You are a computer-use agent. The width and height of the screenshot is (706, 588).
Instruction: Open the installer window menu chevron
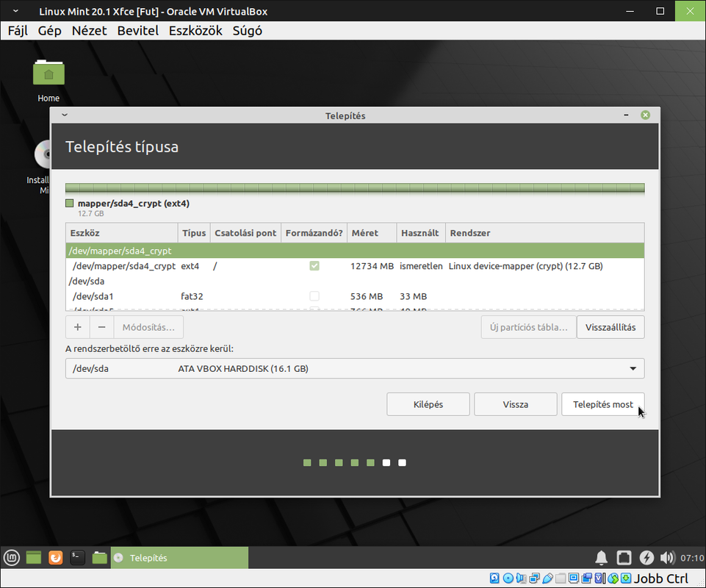65,115
